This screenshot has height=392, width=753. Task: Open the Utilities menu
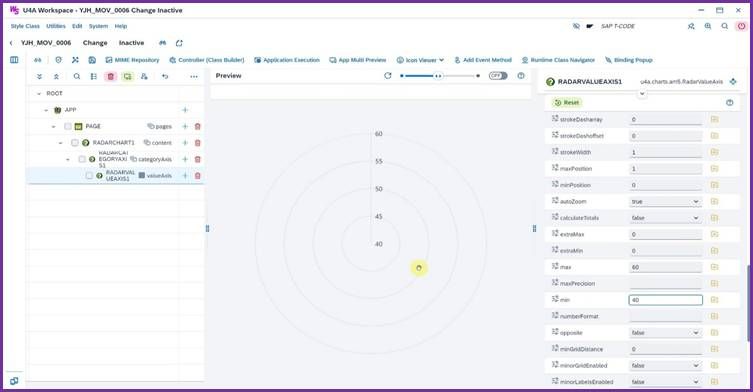[x=56, y=26]
